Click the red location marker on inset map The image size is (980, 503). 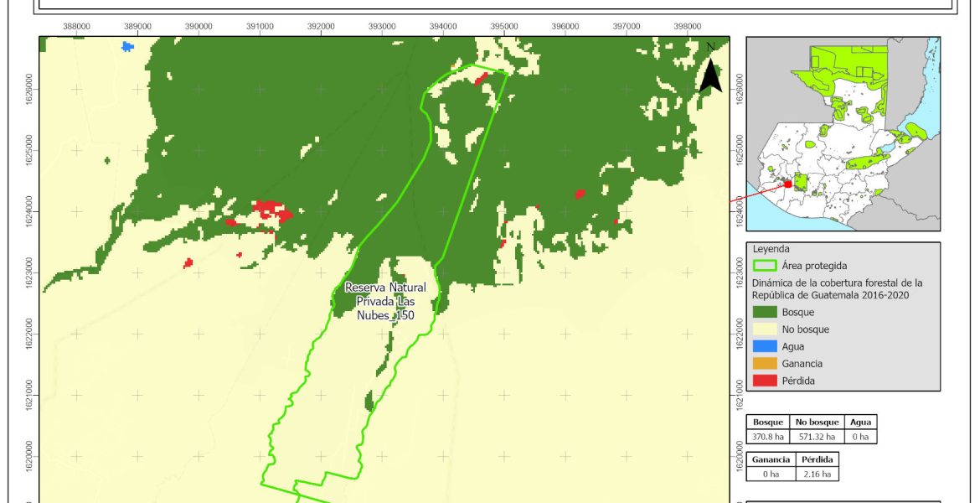(x=787, y=184)
